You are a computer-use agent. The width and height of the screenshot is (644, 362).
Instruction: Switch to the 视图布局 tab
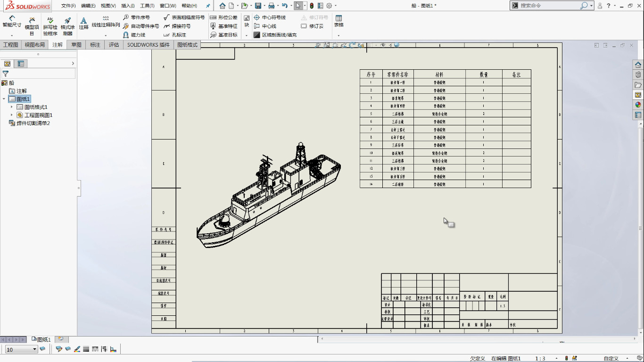pos(35,45)
